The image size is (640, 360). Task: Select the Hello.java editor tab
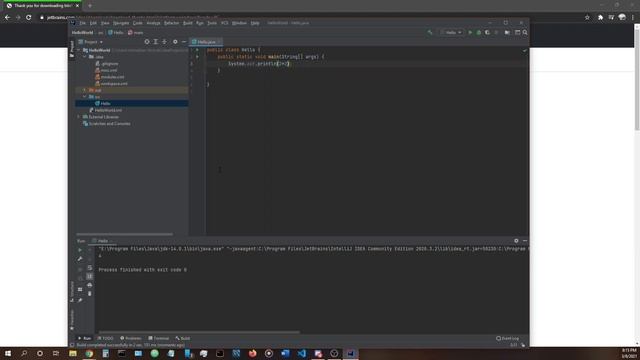click(206, 42)
